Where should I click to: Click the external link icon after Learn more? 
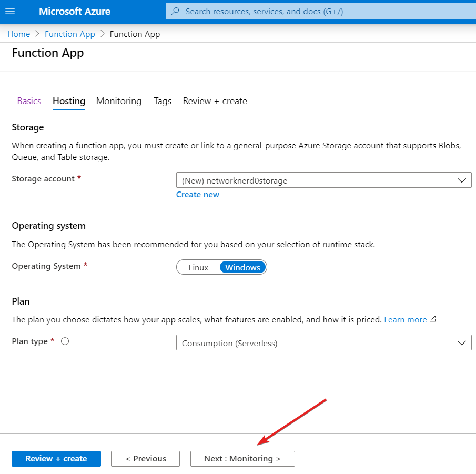point(433,319)
